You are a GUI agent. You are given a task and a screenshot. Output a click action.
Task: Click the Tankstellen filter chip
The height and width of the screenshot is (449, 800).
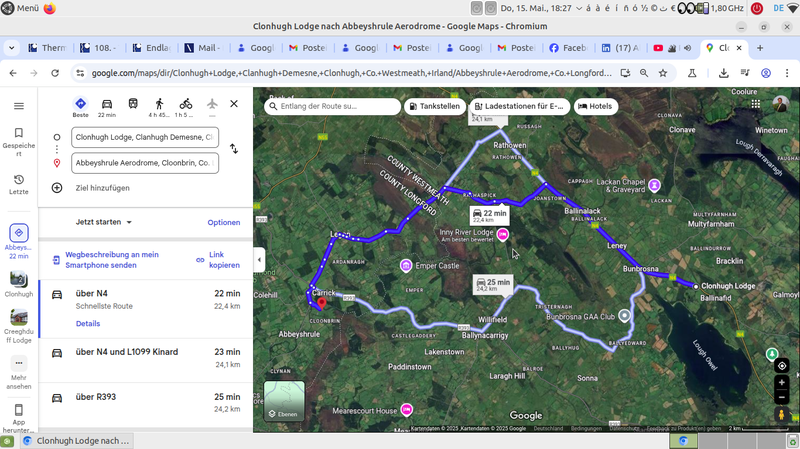434,106
